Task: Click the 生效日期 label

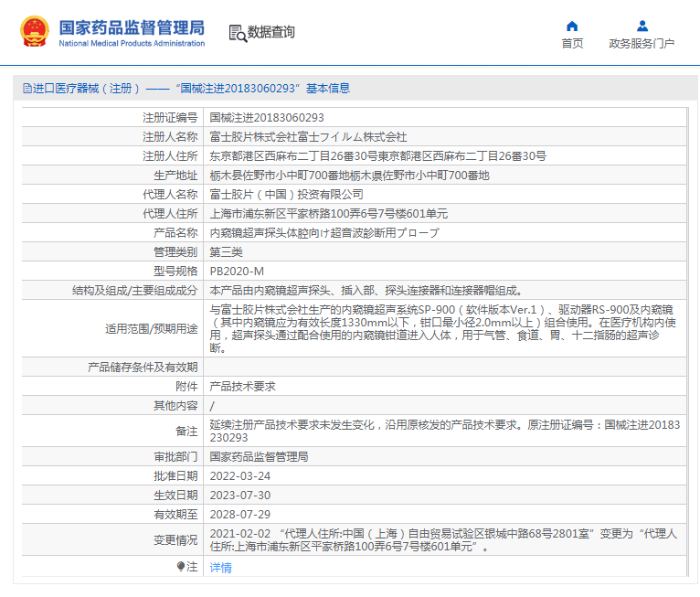Action: point(175,496)
